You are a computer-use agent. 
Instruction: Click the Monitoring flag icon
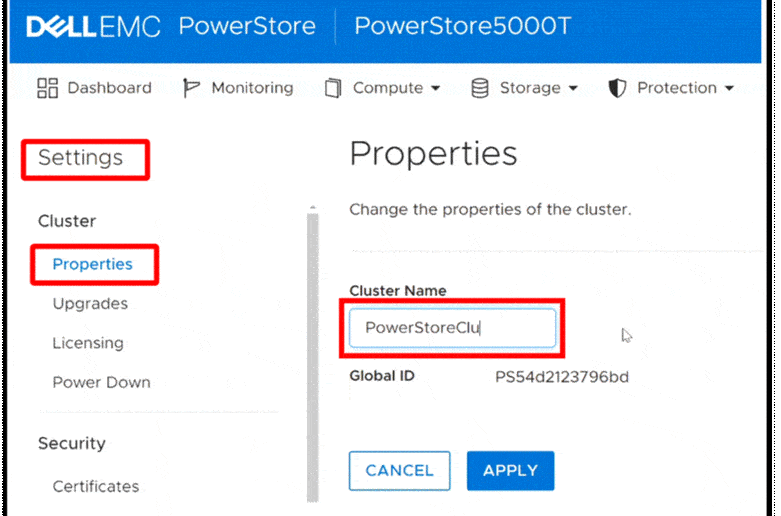[x=191, y=88]
